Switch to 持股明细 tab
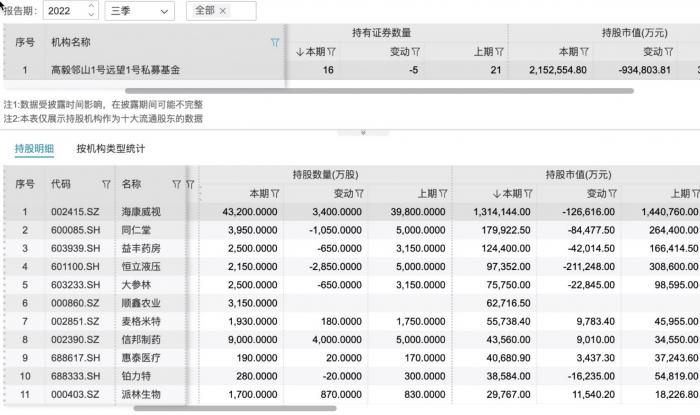Screen dimensions: 700x415 coord(34,149)
